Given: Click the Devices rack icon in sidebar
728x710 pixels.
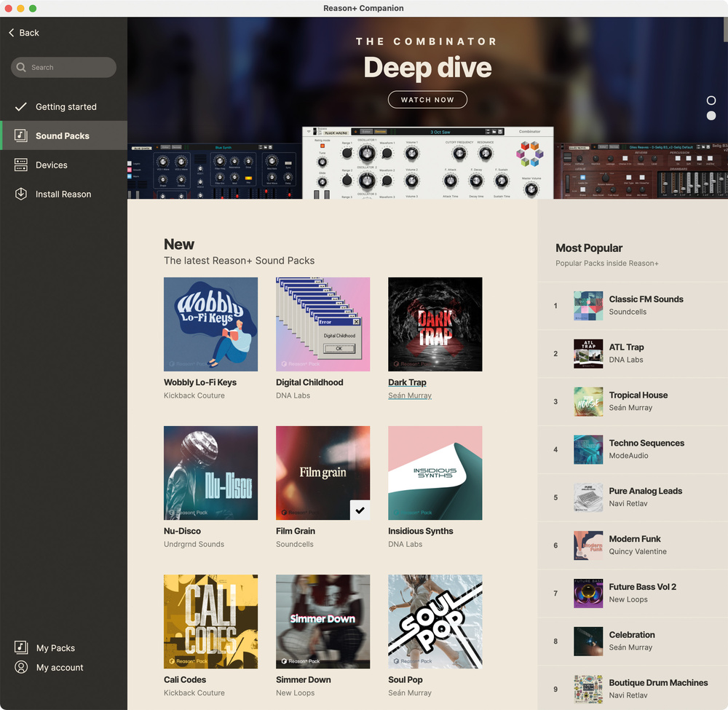Looking at the screenshot, I should coord(21,165).
